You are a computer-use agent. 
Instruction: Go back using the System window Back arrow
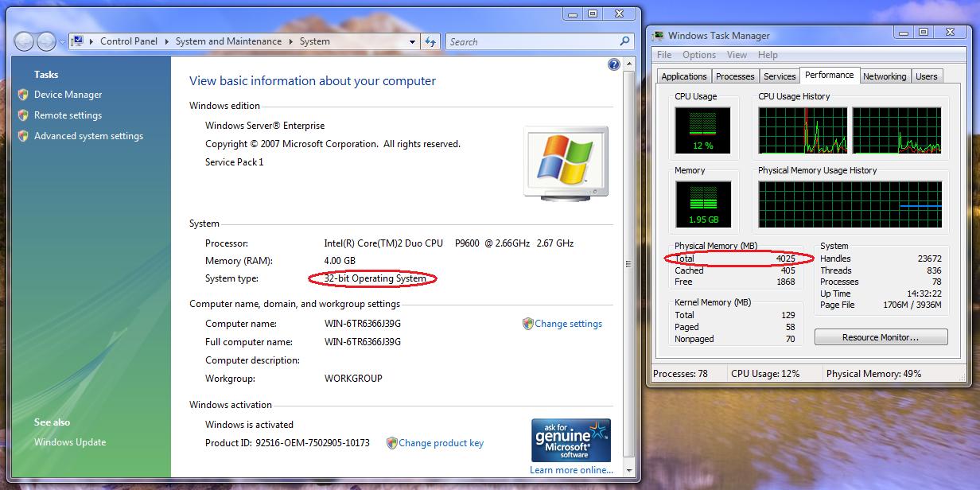(25, 41)
